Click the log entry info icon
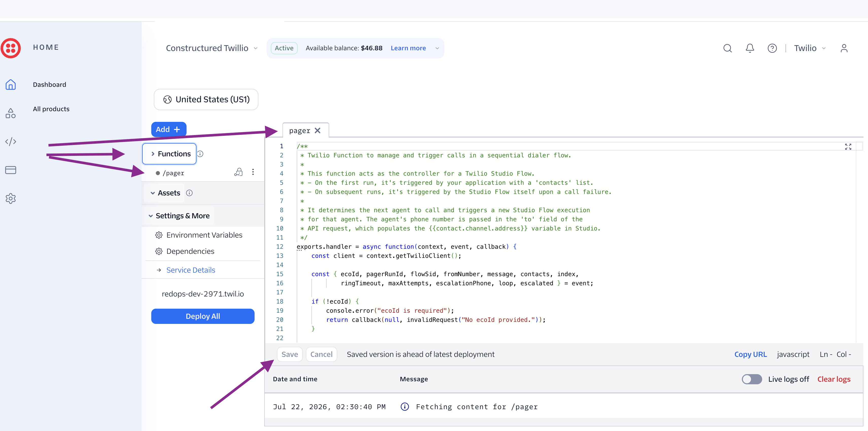 point(405,407)
